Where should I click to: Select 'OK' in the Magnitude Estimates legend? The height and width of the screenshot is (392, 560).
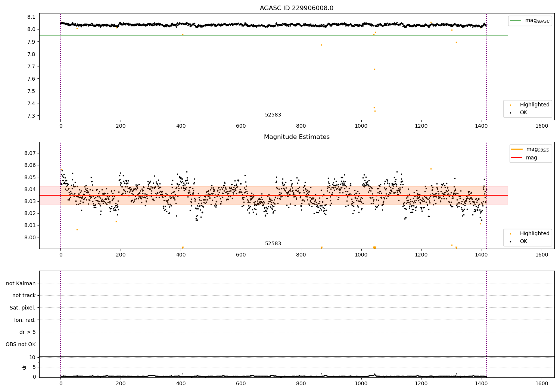523,242
